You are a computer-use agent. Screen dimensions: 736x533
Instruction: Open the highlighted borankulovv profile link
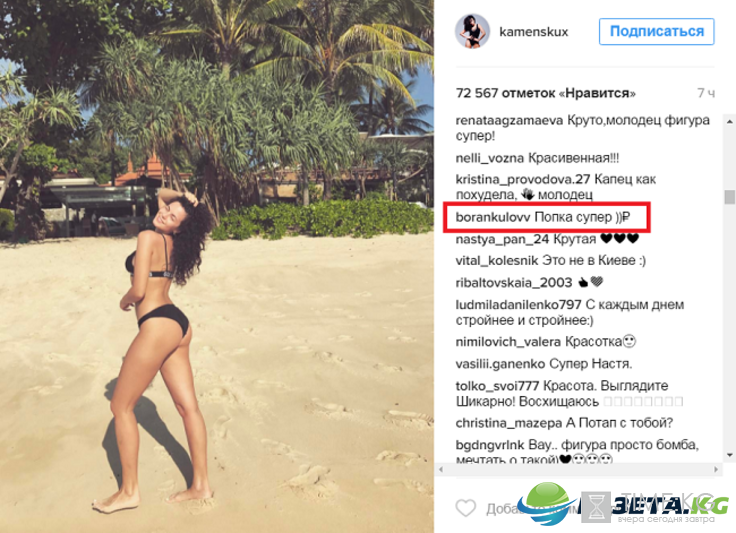click(x=493, y=217)
